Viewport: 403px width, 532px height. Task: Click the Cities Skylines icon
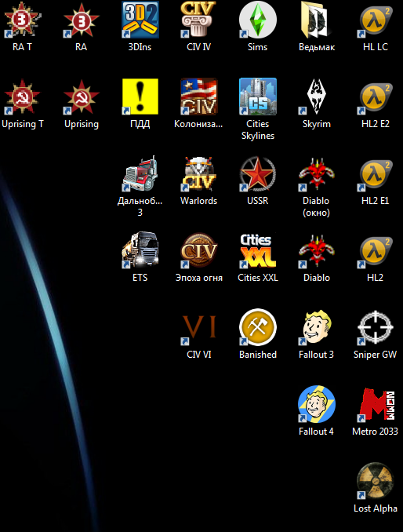(x=258, y=97)
